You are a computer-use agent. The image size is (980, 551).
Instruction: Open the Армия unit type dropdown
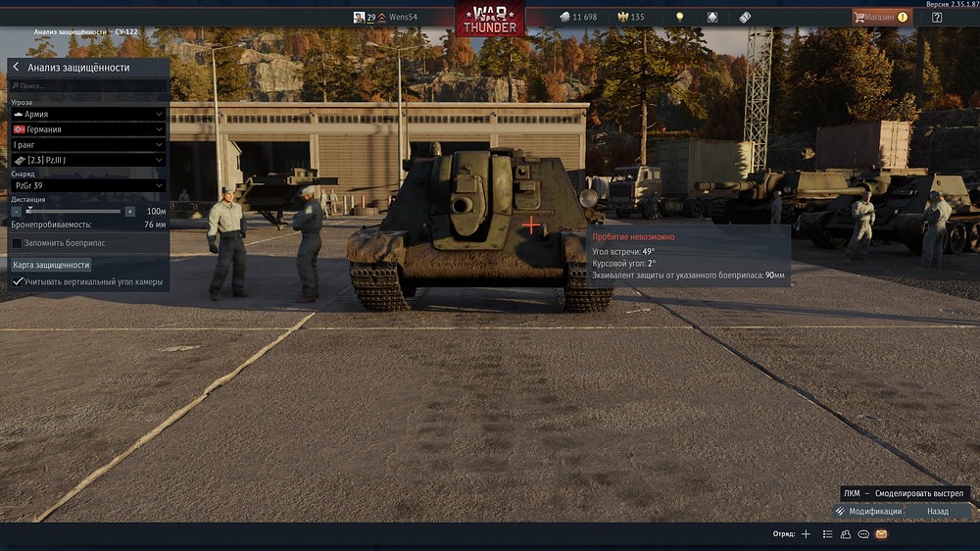[x=88, y=114]
